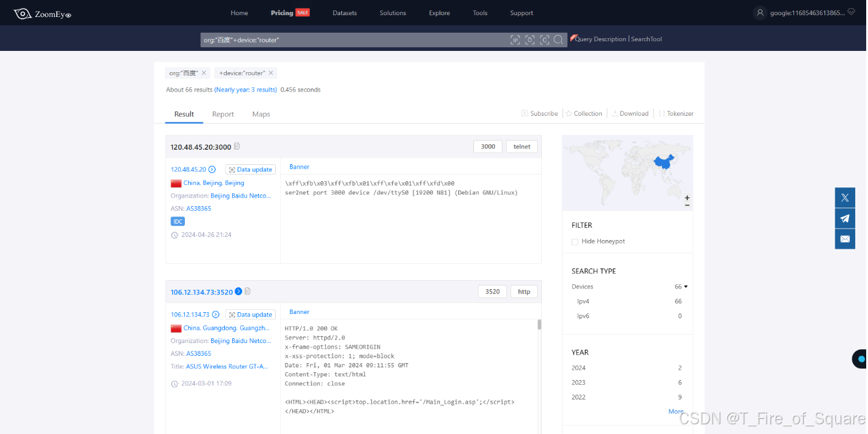Click the magnifier search icon
Viewport: 868px width, 434px height.
coord(558,40)
